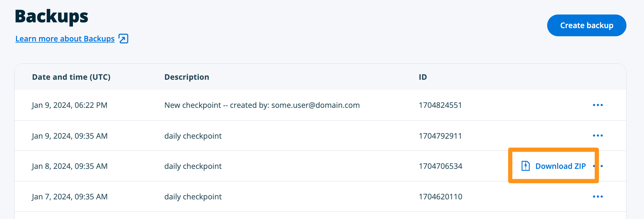Select backup ID 1704620110
The image size is (644, 219).
(440, 197)
